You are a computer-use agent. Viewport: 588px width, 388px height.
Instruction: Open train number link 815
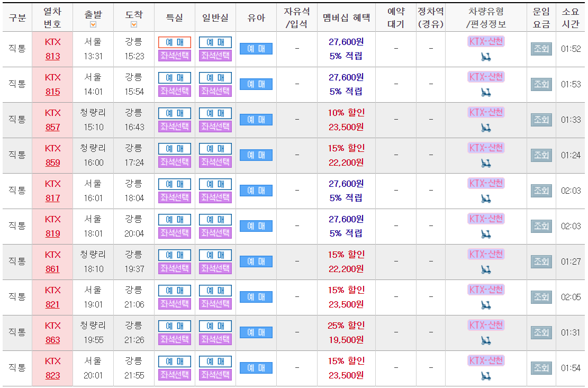click(52, 92)
